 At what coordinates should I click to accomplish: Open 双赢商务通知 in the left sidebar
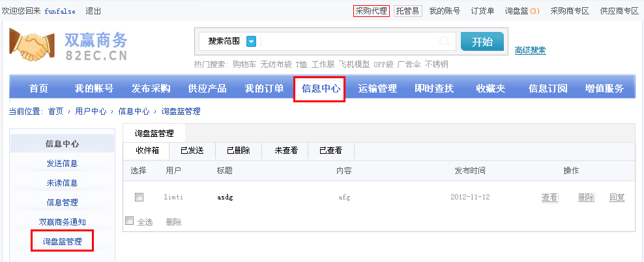pyautogui.click(x=63, y=222)
